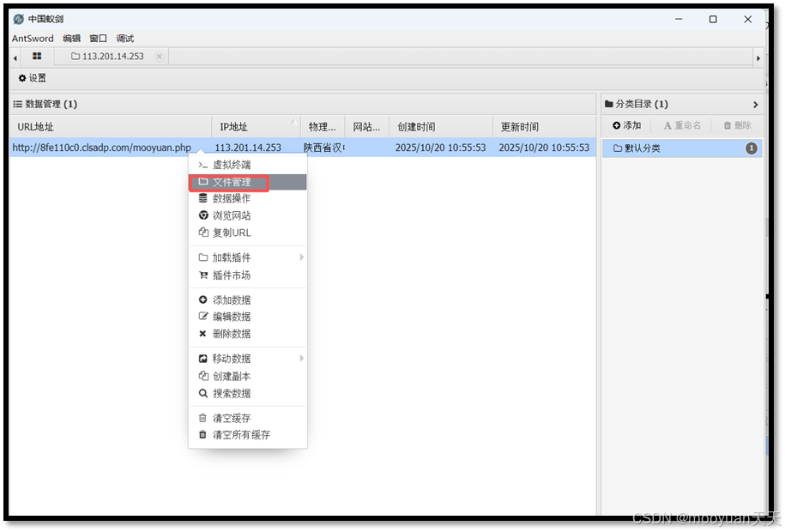Click the 默认分类 folder icon
Image resolution: width=785 pixels, height=532 pixels.
point(618,148)
